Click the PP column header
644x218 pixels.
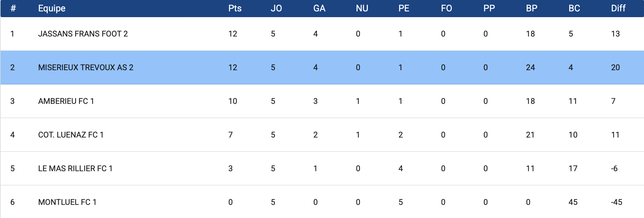click(489, 8)
